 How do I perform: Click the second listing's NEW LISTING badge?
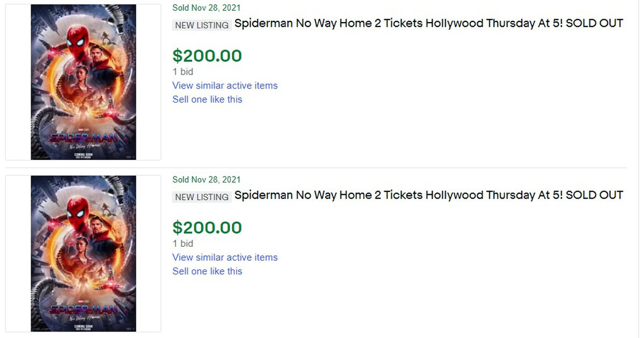tap(202, 197)
